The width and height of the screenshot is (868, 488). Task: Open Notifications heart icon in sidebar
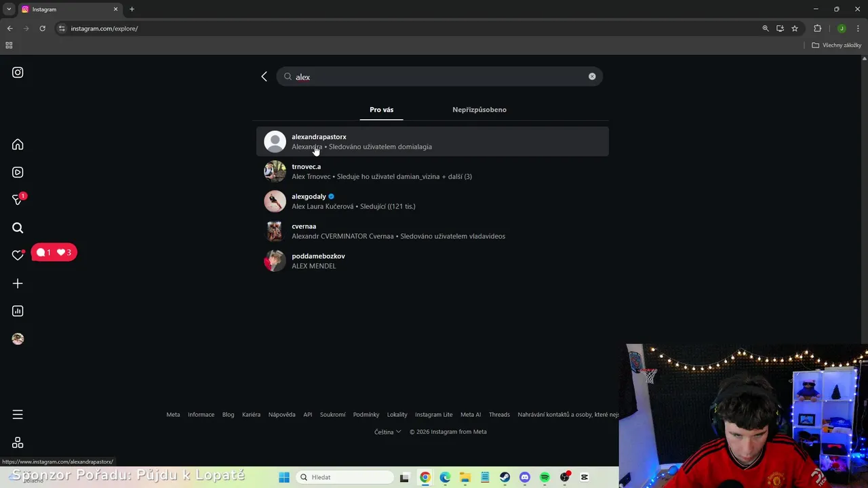tap(18, 255)
